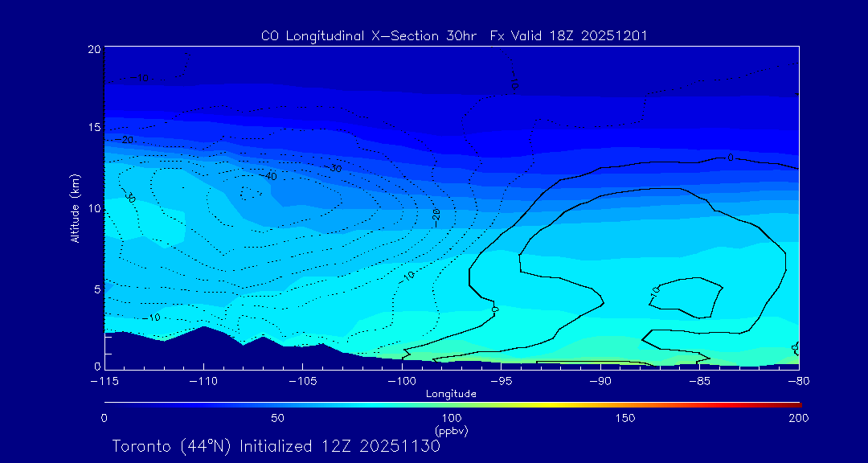
Task: Click the -90 longitude tick label
Action: pos(600,381)
